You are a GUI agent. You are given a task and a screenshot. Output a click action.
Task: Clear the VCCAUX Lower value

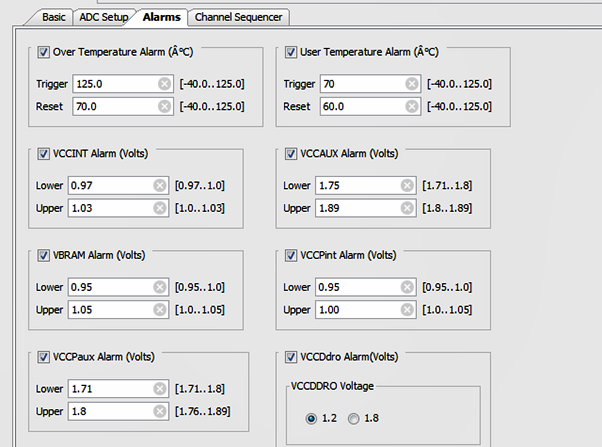407,185
